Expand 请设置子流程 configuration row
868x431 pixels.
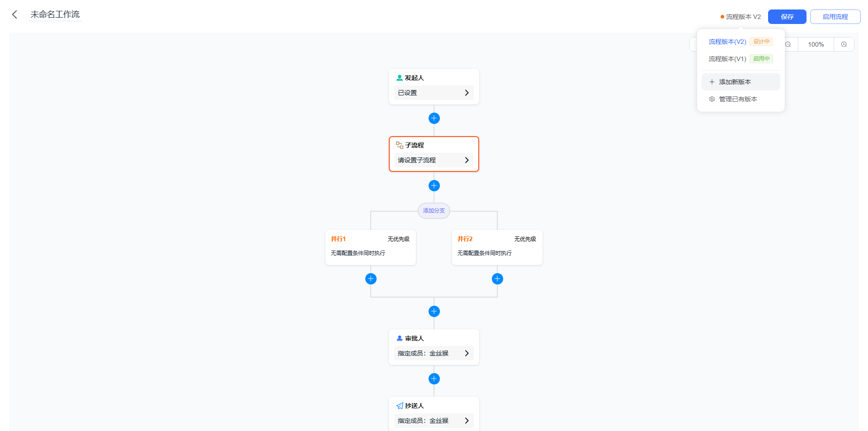point(434,160)
